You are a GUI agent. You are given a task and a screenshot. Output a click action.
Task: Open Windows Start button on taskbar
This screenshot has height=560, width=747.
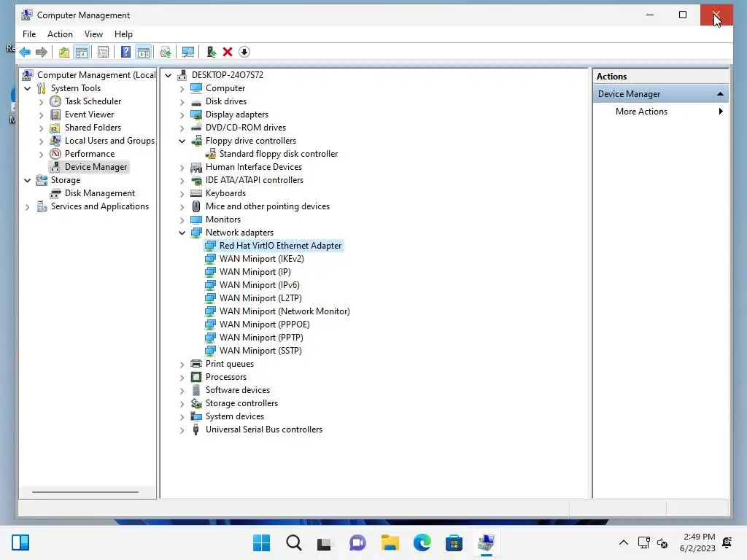262,542
